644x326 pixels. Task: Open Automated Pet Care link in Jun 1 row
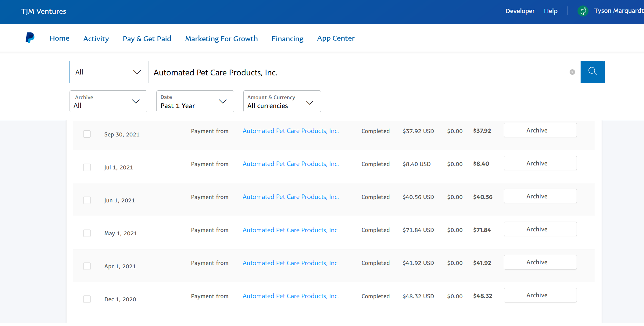pos(291,197)
